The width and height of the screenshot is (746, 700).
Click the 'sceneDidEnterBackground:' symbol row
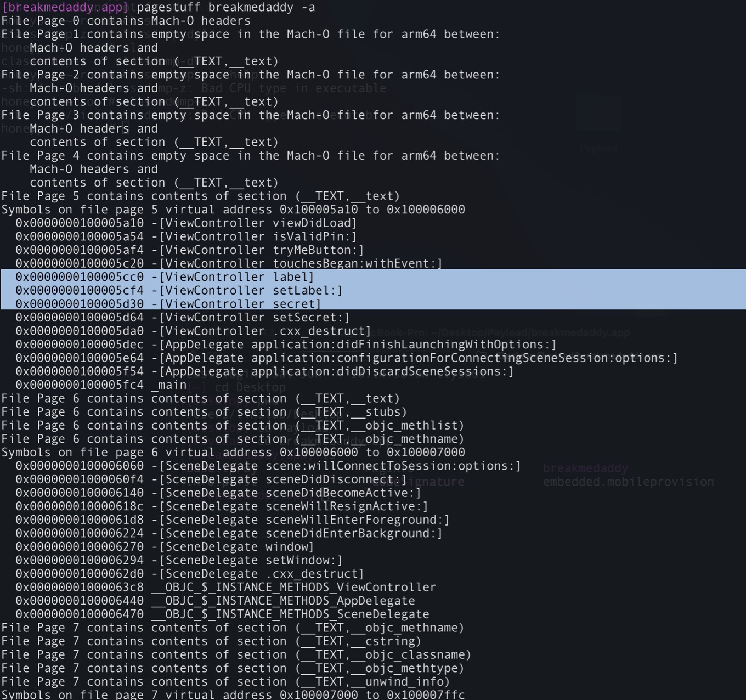point(229,533)
